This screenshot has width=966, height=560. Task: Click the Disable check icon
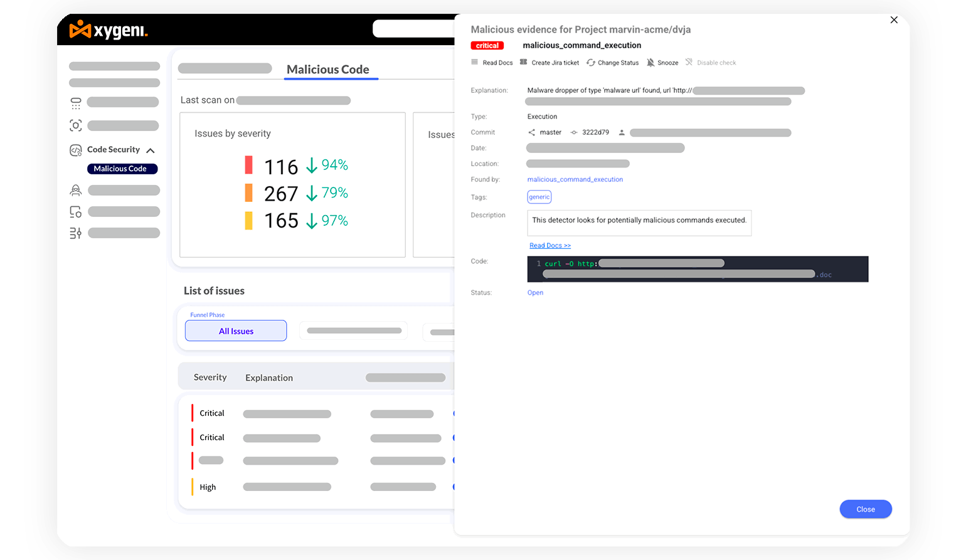(x=689, y=63)
